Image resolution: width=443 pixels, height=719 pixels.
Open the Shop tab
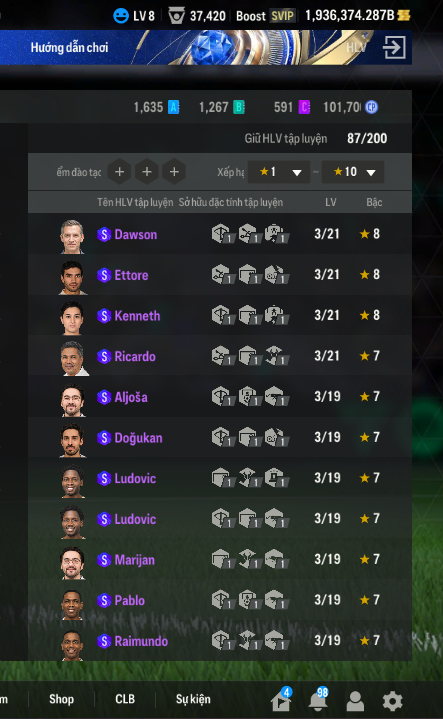point(61,699)
